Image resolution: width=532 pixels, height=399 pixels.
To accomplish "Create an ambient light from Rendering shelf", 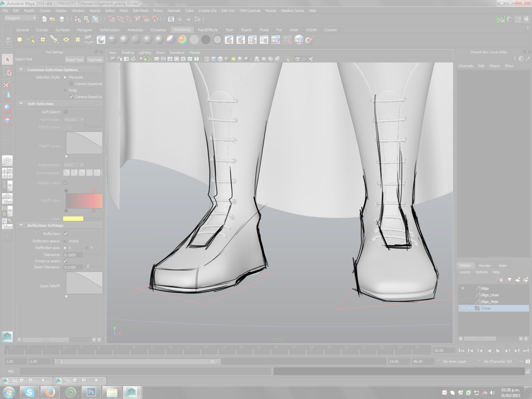I will pos(20,40).
